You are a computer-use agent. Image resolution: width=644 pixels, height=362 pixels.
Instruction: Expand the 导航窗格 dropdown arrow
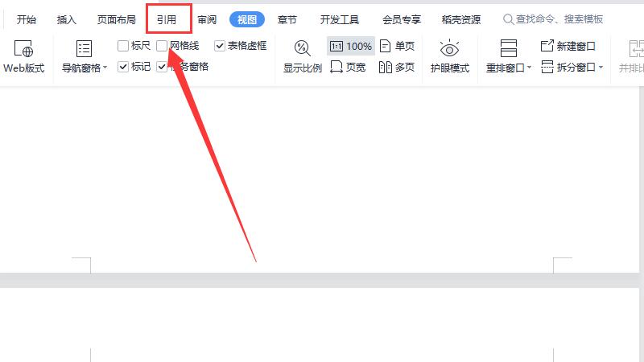105,68
